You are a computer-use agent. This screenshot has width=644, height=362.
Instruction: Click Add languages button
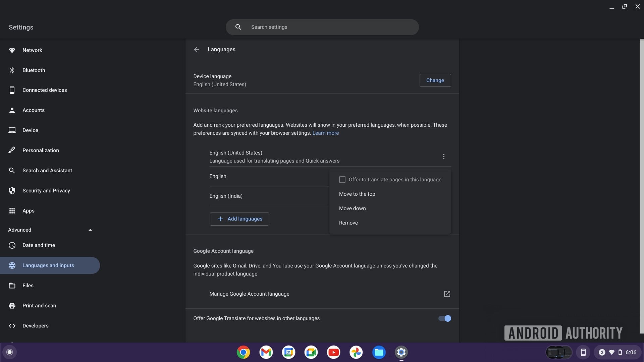(x=239, y=219)
